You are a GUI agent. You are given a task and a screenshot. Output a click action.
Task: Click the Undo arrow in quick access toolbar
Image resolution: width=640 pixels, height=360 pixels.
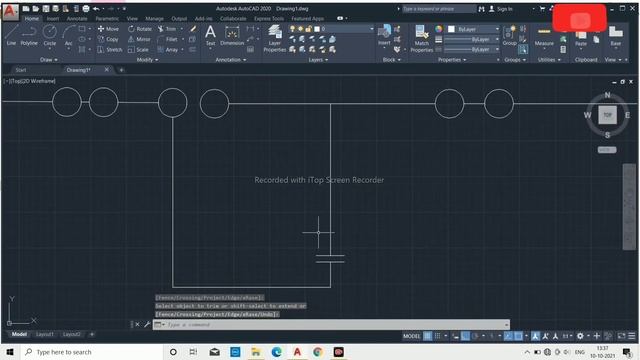tap(96, 9)
